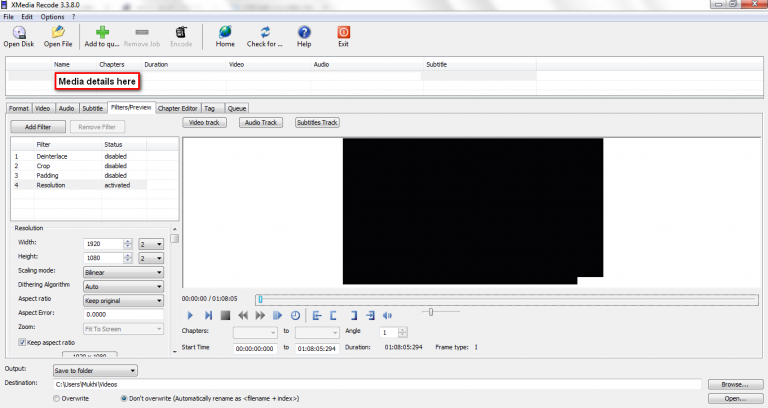Open the Output Save to folder dropdown
The height and width of the screenshot is (408, 768).
[95, 371]
